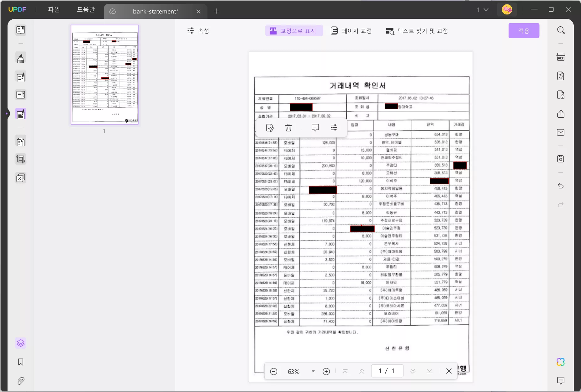Click the UPDF logo

click(17, 10)
